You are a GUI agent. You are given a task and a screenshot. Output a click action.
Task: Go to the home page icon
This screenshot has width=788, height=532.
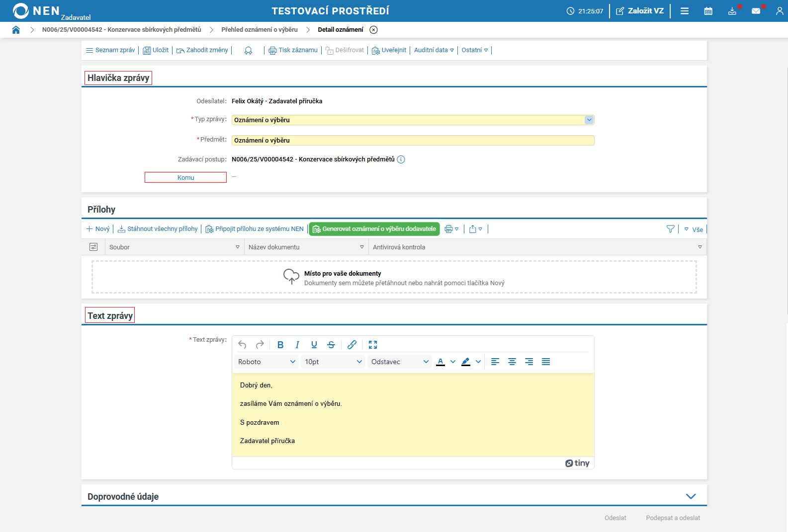[16, 30]
